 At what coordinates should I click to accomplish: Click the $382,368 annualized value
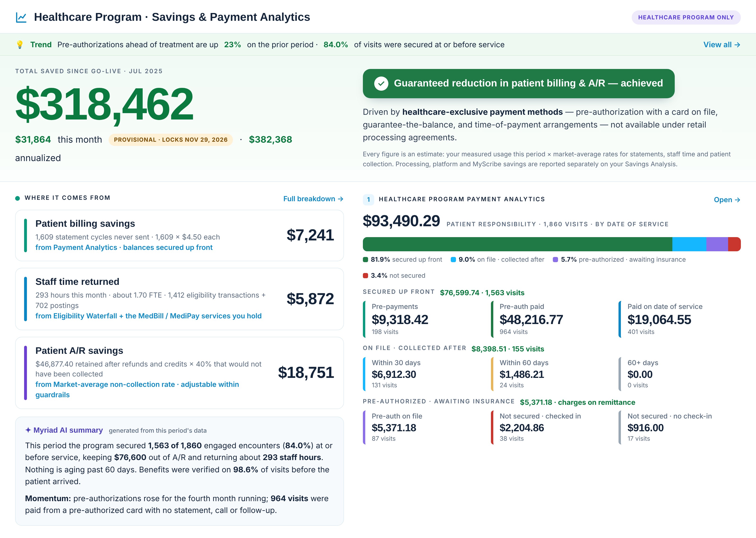[270, 140]
